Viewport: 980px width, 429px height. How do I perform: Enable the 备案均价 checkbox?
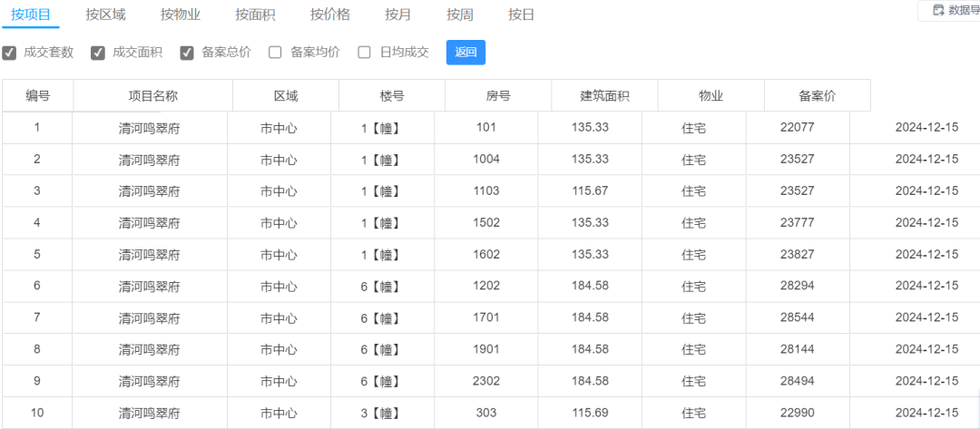coord(276,53)
